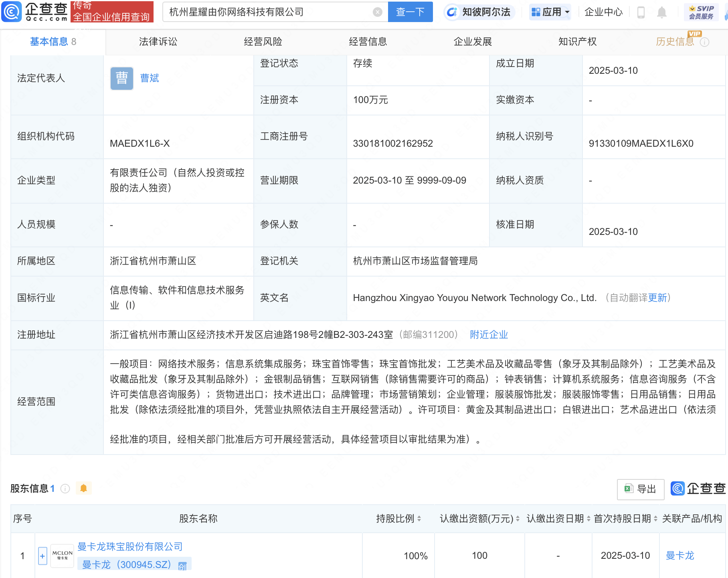The width and height of the screenshot is (728, 578).
Task: Click business term 2025-03-10 至 9999-09-09
Action: [409, 180]
